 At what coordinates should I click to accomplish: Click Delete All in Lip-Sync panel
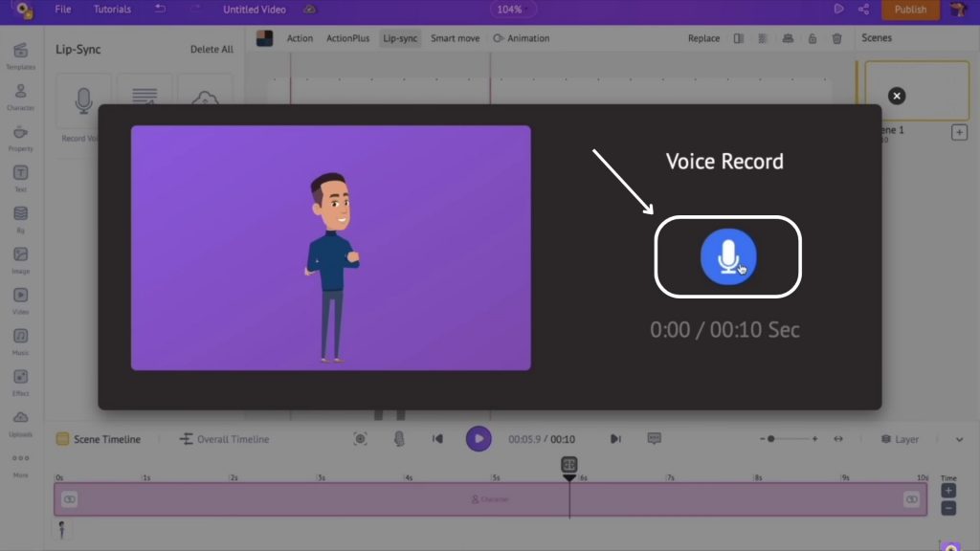coord(212,50)
